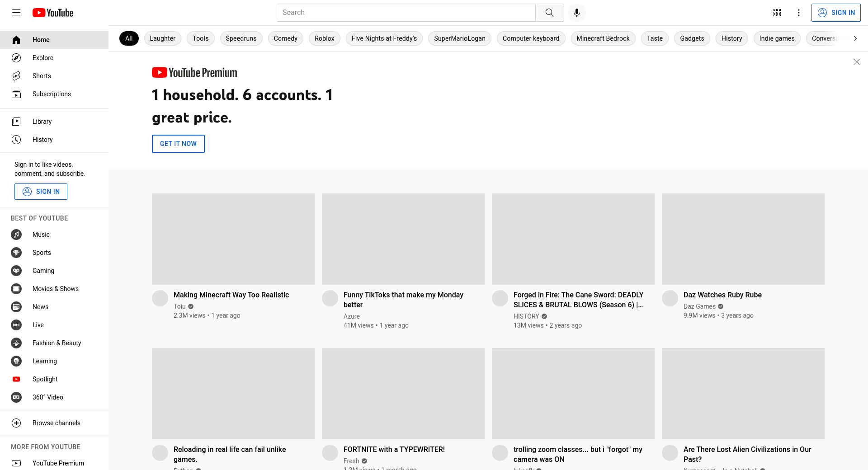Viewport: 868px width, 470px height.
Task: Select the Roblox chip
Action: pyautogui.click(x=325, y=38)
